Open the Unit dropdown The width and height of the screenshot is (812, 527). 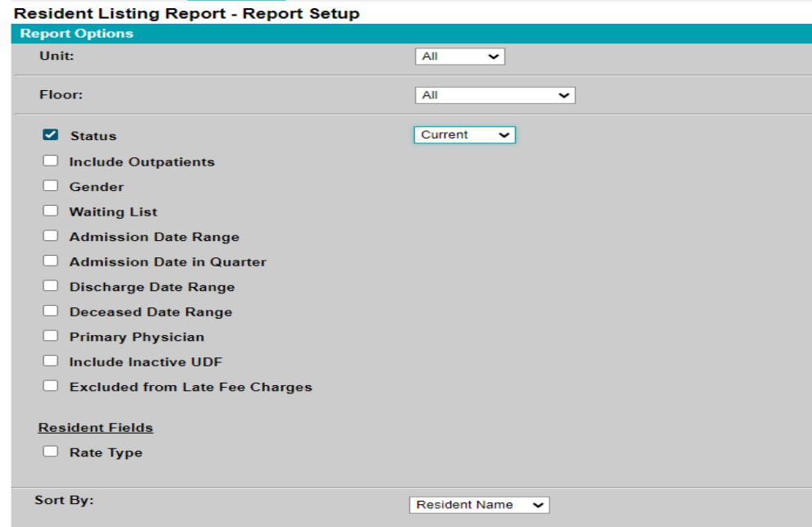pos(460,56)
